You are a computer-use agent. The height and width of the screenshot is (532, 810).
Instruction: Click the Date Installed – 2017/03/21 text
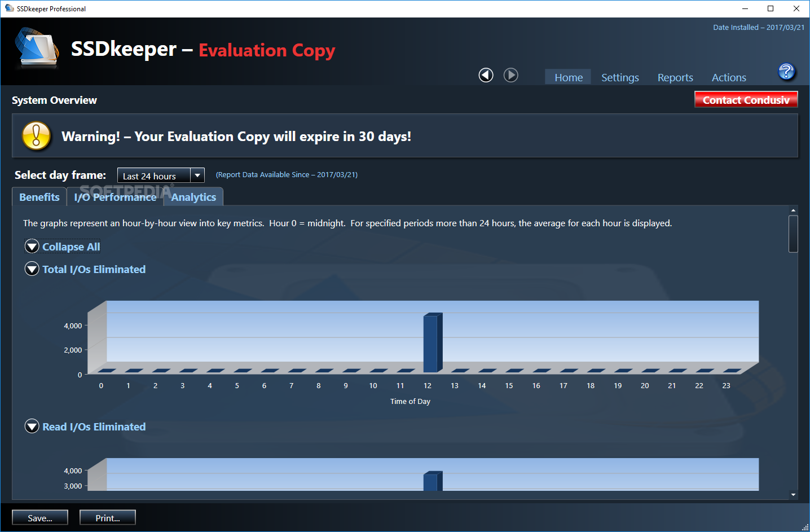point(759,27)
